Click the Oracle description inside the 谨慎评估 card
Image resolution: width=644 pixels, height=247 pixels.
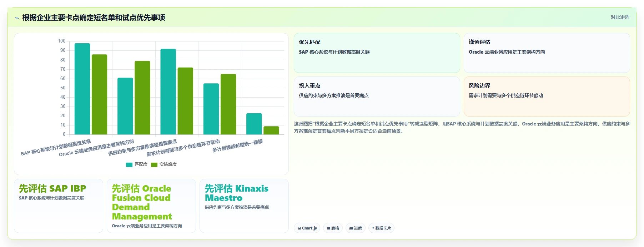pos(507,52)
